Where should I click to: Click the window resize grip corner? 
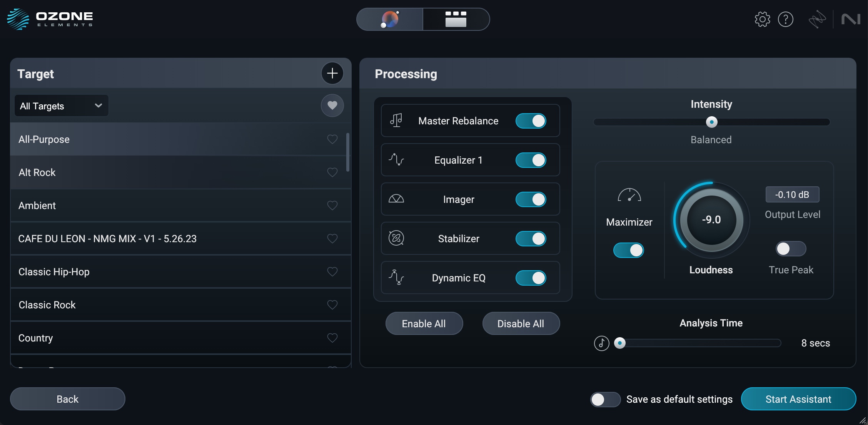pos(863,420)
